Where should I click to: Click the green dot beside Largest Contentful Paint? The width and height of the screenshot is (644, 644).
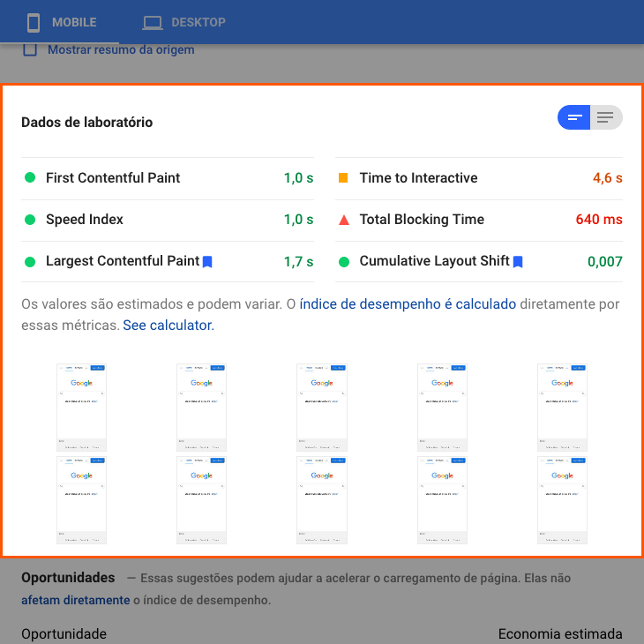[30, 262]
